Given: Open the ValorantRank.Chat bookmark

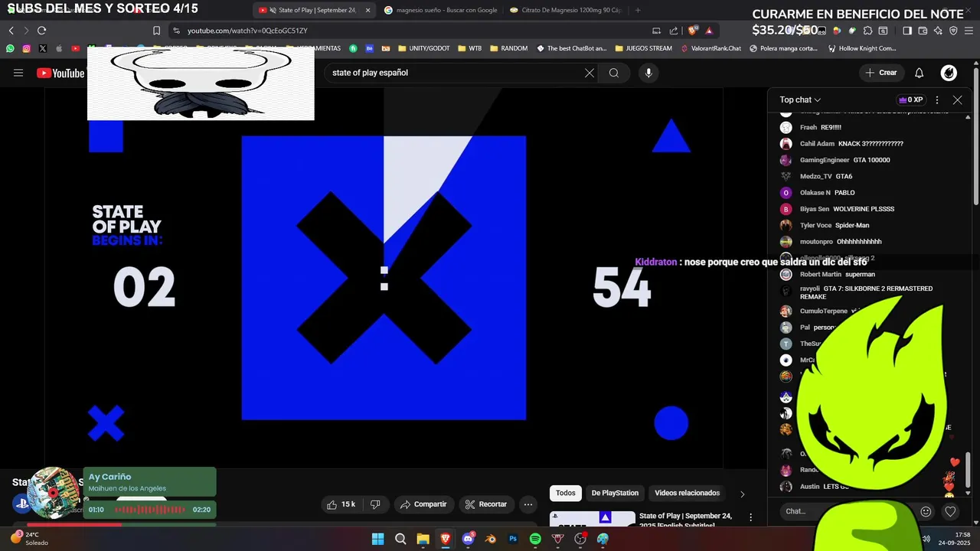Looking at the screenshot, I should click(x=710, y=48).
